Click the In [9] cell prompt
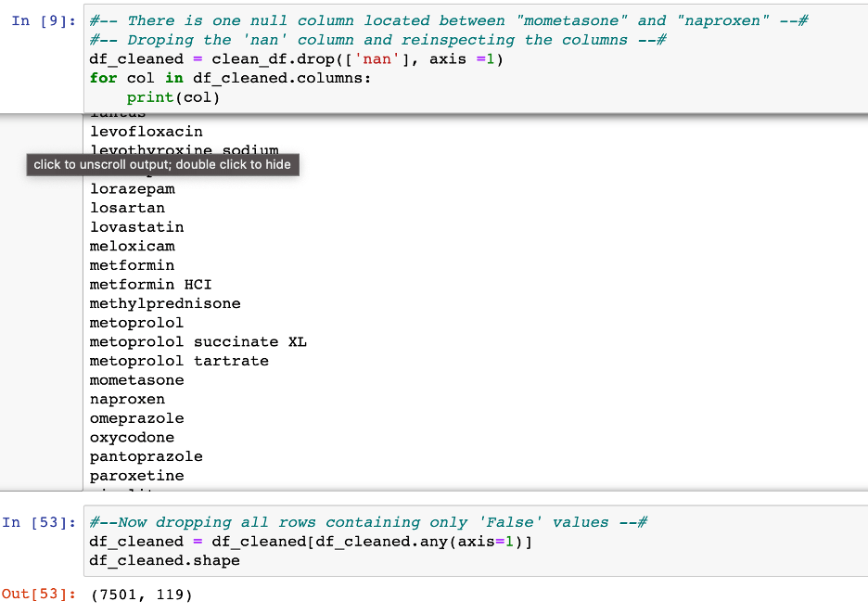This screenshot has width=868, height=614. coord(44,20)
